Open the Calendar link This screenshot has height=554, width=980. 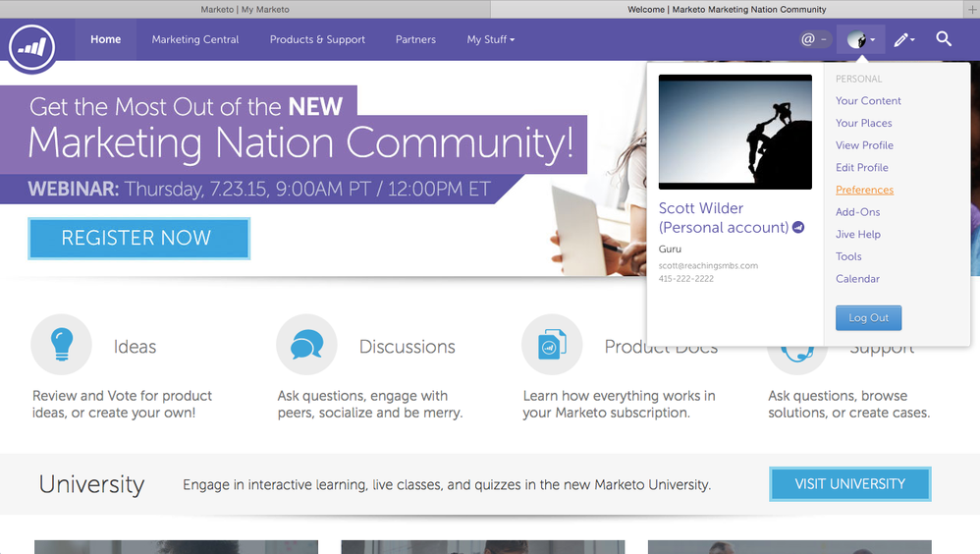[x=857, y=279]
